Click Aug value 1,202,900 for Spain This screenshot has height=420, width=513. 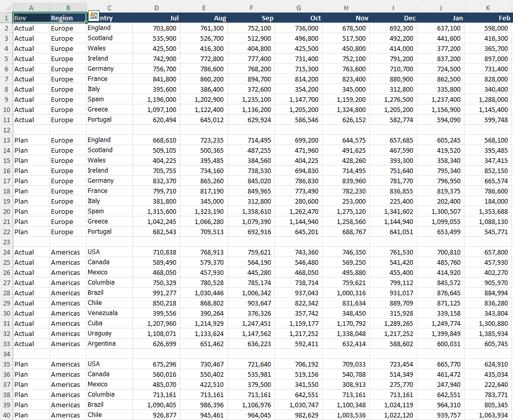[204, 99]
